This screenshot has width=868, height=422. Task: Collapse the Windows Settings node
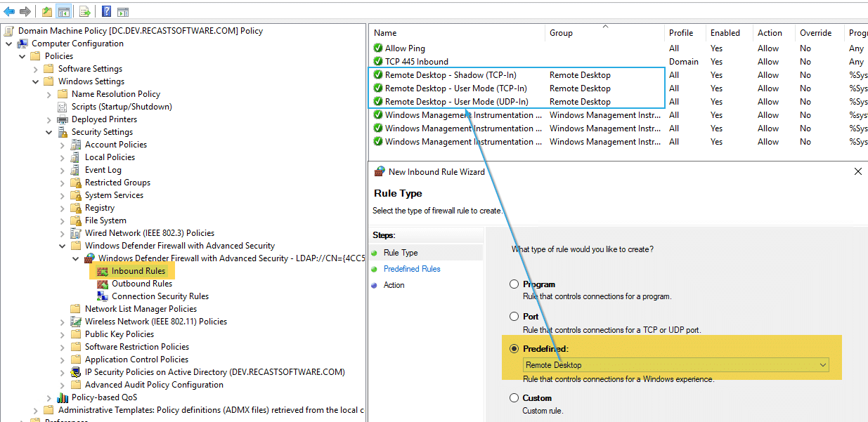pyautogui.click(x=36, y=81)
